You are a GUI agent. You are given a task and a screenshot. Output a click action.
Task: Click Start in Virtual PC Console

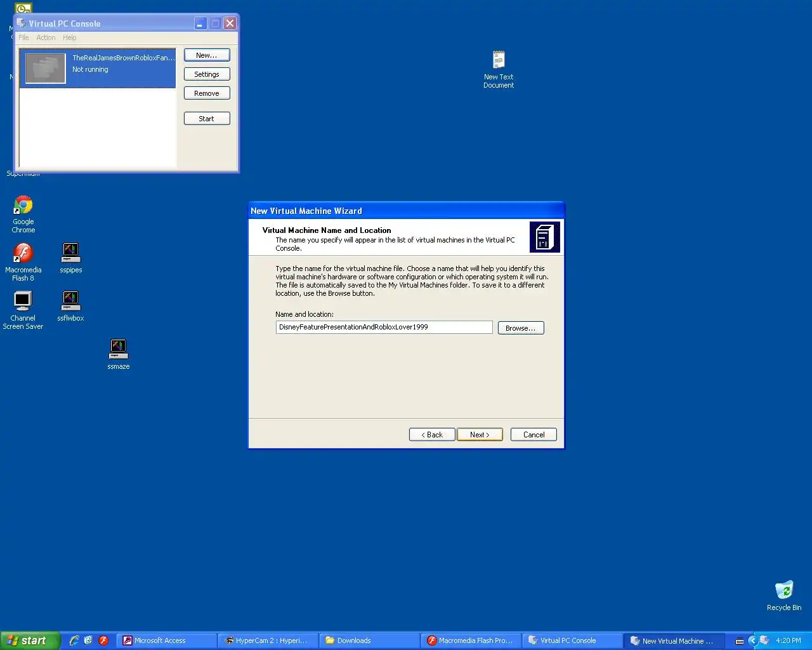[x=207, y=119]
